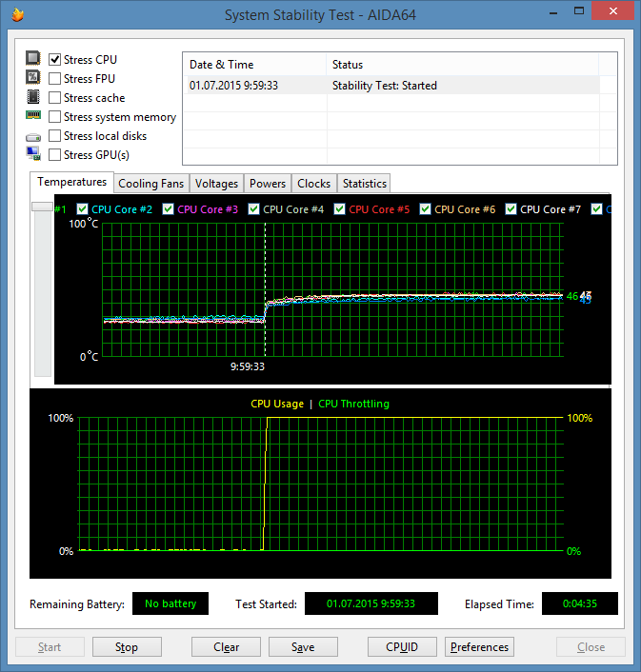Click the vertical slider thumb beside temperature graph
This screenshot has height=672, width=641.
coord(43,207)
